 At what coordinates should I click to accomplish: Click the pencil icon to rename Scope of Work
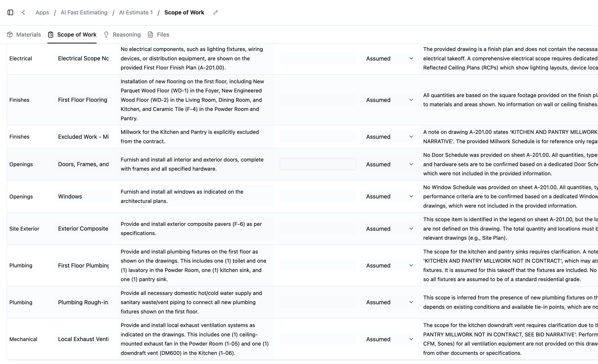[215, 12]
